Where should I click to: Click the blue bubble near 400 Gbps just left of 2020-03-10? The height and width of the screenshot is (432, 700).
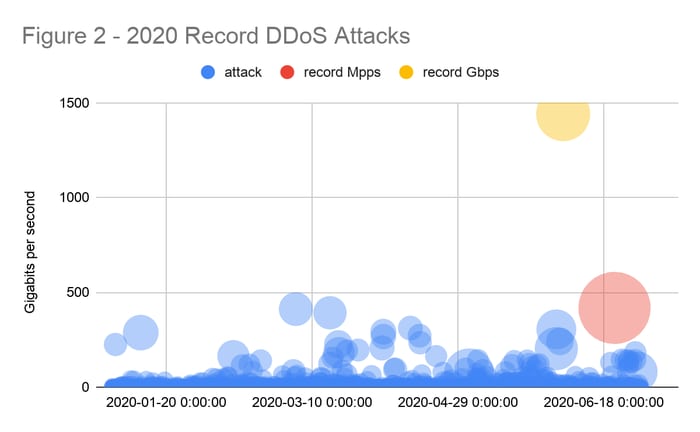pos(295,309)
